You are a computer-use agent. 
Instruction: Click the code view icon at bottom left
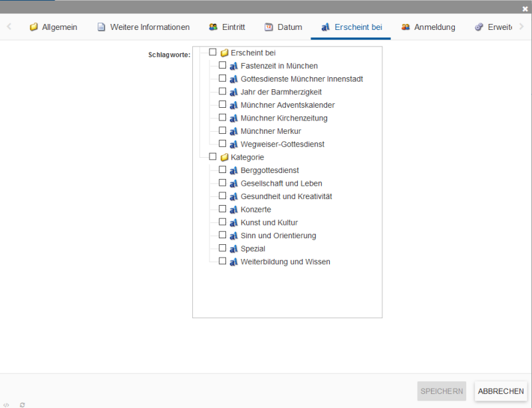[x=6, y=405]
